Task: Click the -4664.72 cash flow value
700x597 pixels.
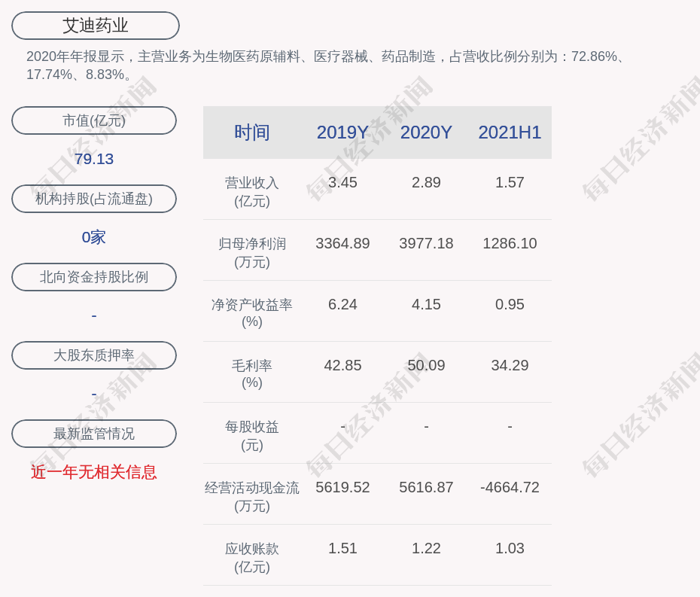Action: coord(510,487)
